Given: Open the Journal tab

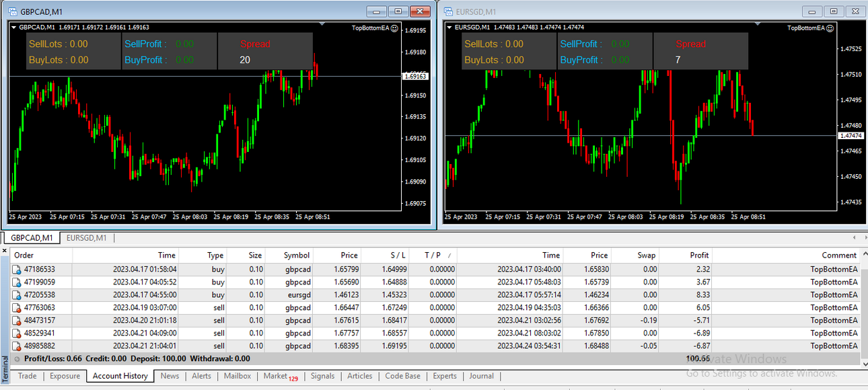Looking at the screenshot, I should [x=481, y=376].
